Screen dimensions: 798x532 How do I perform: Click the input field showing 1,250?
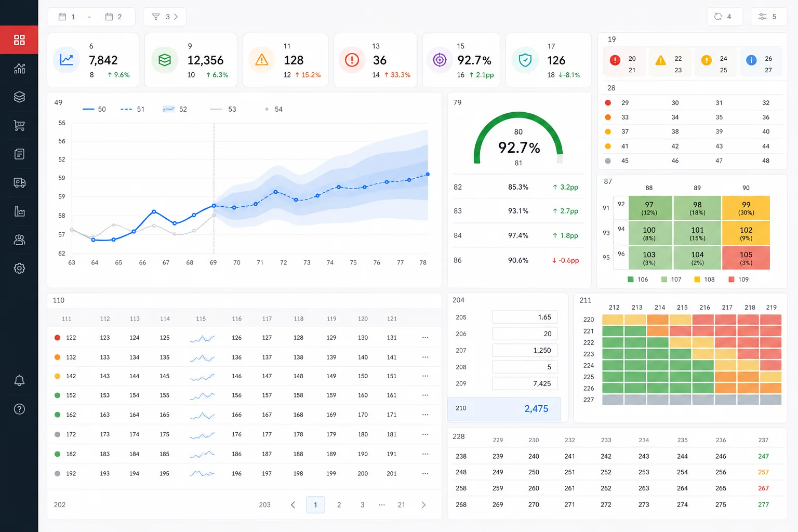pyautogui.click(x=525, y=350)
